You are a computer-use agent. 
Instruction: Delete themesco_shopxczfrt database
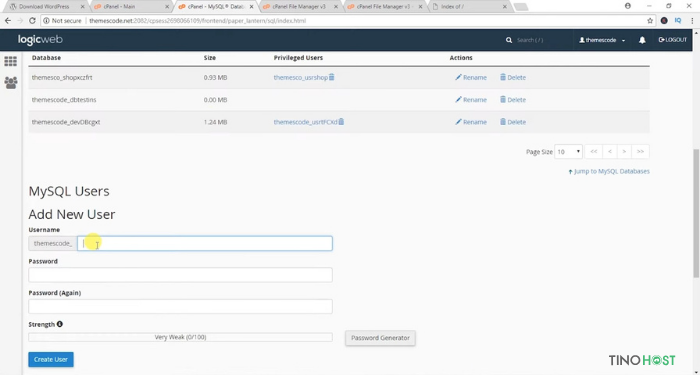512,77
